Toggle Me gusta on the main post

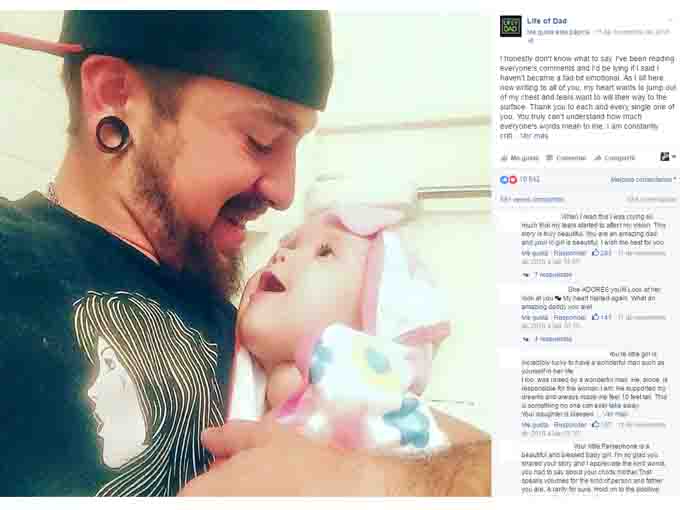[x=520, y=158]
